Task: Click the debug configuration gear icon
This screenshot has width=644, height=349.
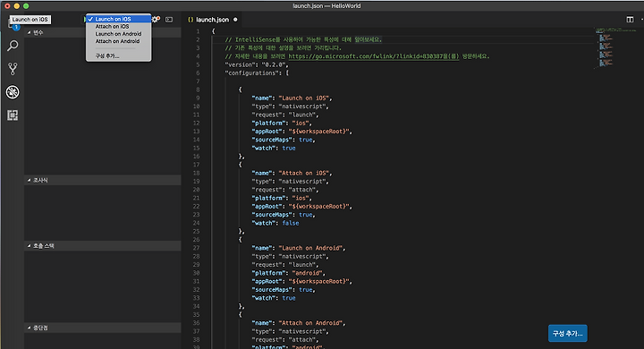Action: (x=156, y=20)
